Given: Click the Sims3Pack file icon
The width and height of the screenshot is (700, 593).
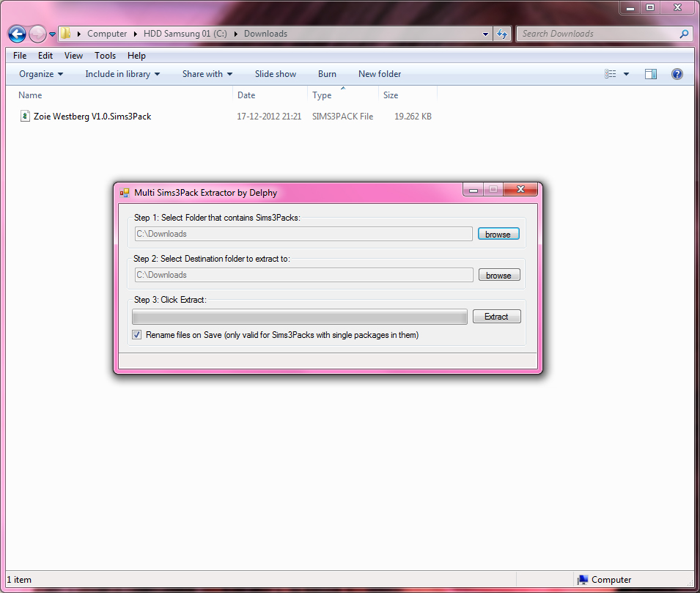Looking at the screenshot, I should pos(25,116).
